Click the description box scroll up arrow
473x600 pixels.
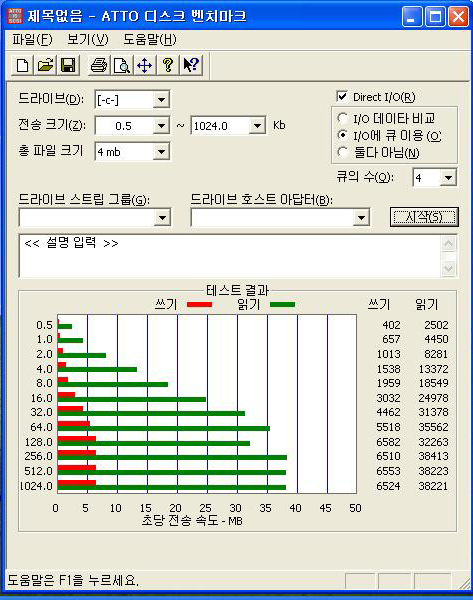pyautogui.click(x=449, y=244)
